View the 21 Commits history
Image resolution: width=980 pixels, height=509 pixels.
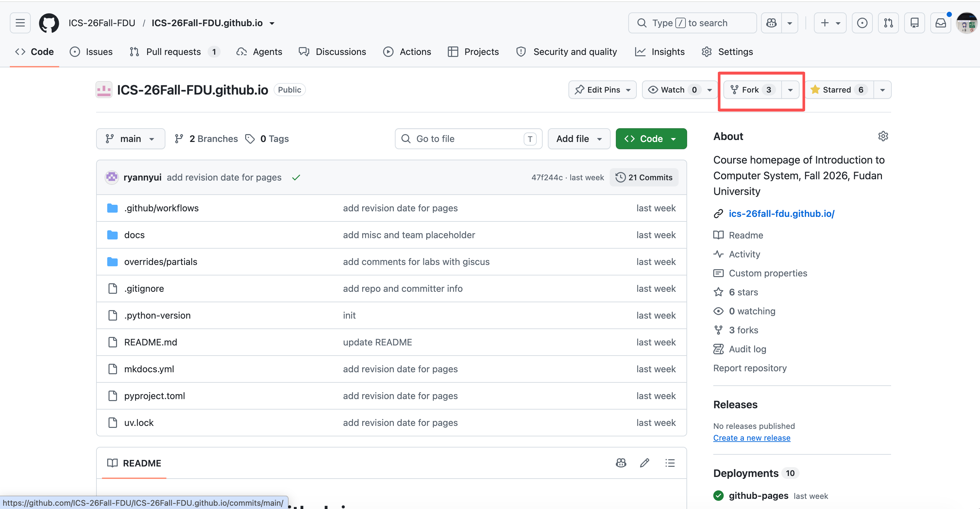click(644, 177)
